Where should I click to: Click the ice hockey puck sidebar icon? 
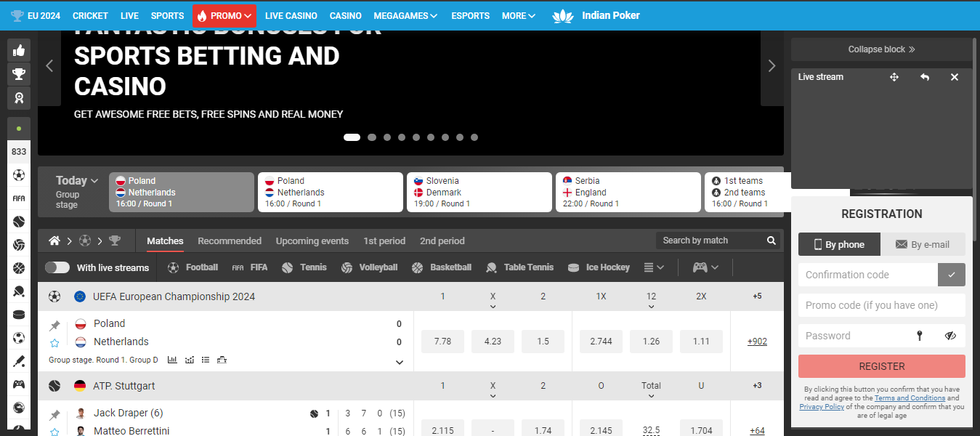click(19, 315)
